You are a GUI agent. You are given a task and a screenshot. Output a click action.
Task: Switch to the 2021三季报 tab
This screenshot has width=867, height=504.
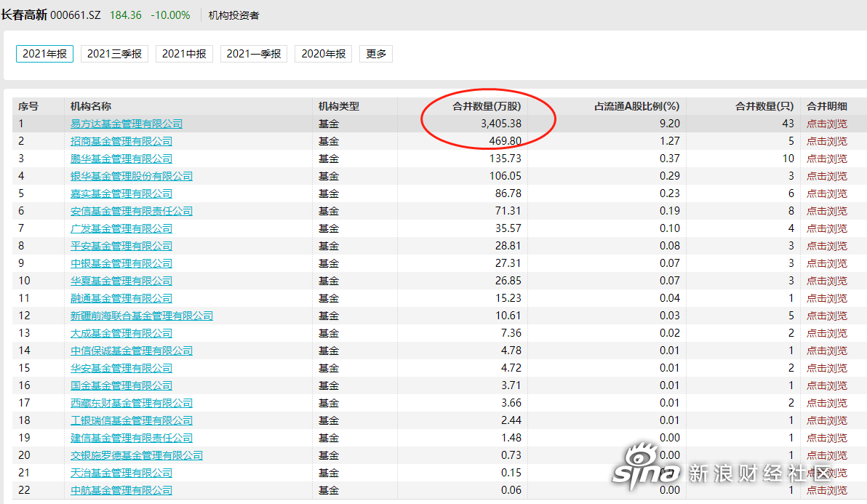(x=114, y=54)
